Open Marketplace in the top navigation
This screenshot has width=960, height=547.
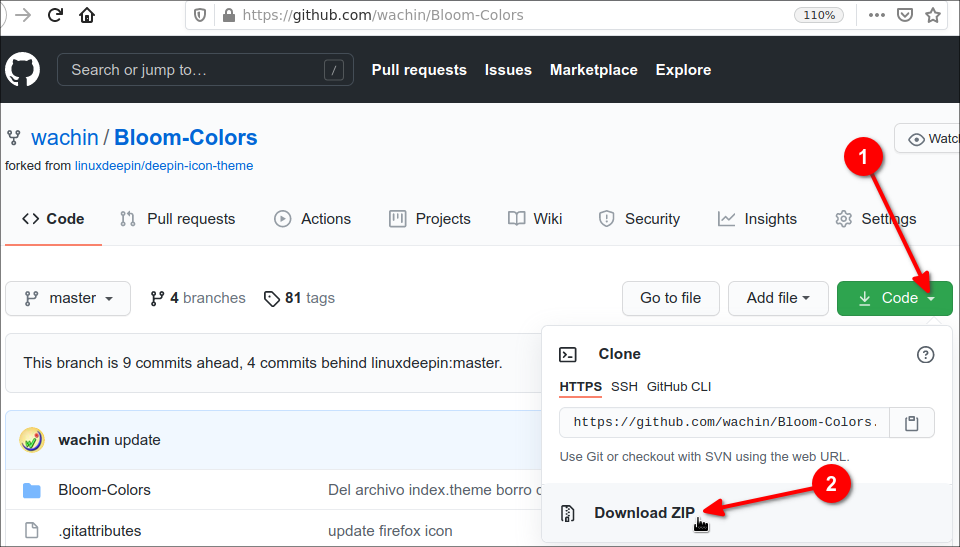click(x=593, y=70)
